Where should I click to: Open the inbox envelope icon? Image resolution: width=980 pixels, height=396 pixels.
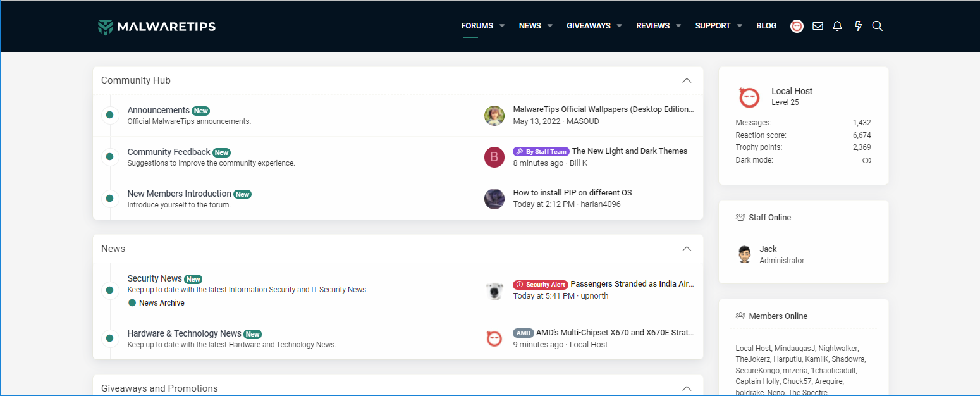[818, 26]
